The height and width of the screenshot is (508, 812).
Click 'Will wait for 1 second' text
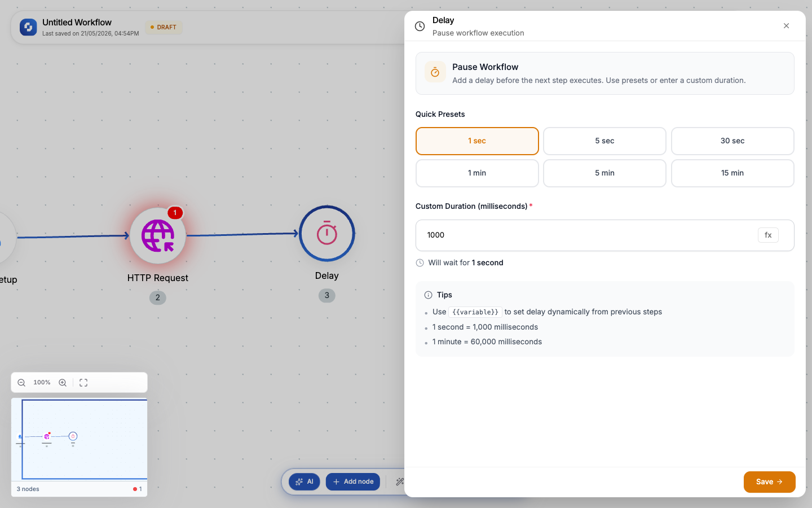click(x=466, y=263)
